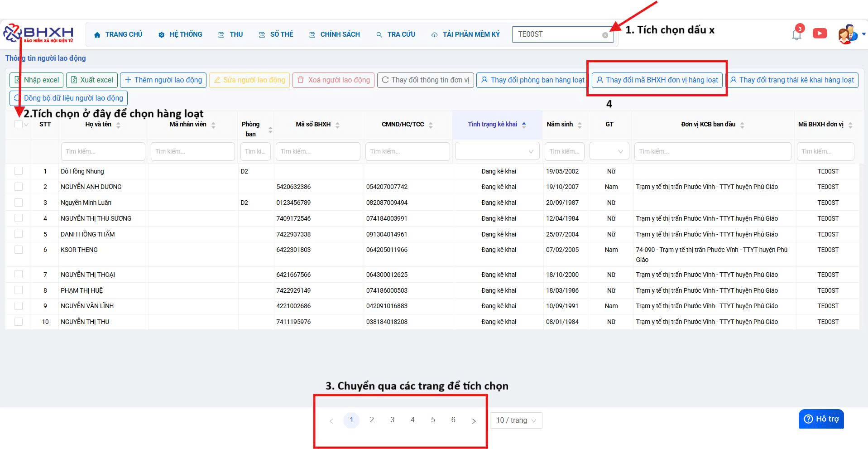
Task: Click Thêm người lao động button
Action: [x=163, y=80]
